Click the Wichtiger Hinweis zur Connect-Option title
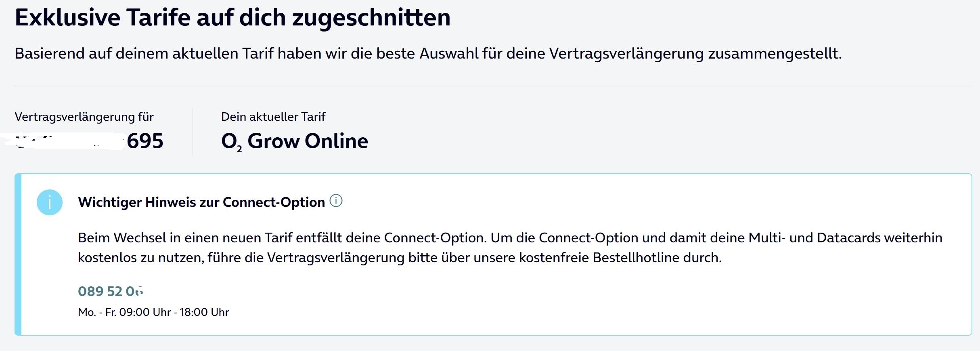 coord(201,202)
